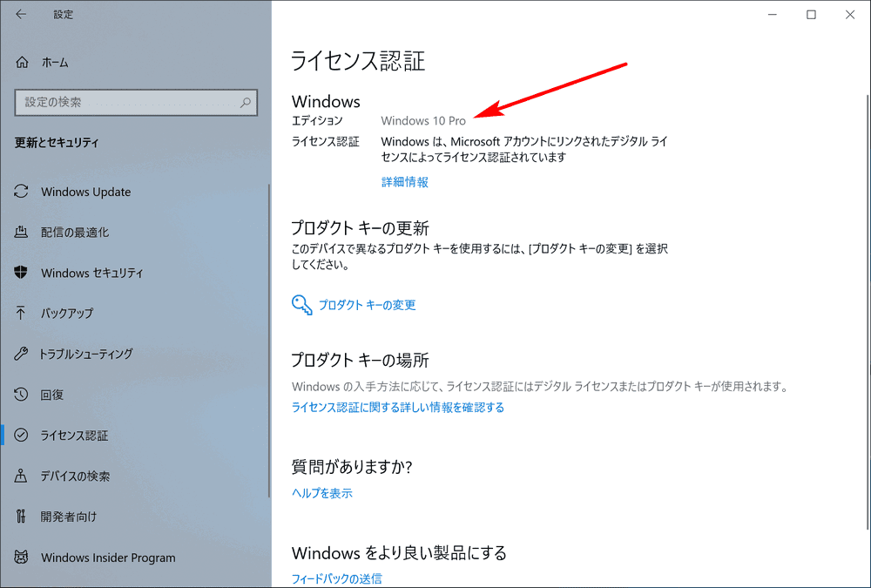Click Windows をより良い製品にする heading
Viewport: 871px width, 588px height.
click(x=400, y=553)
